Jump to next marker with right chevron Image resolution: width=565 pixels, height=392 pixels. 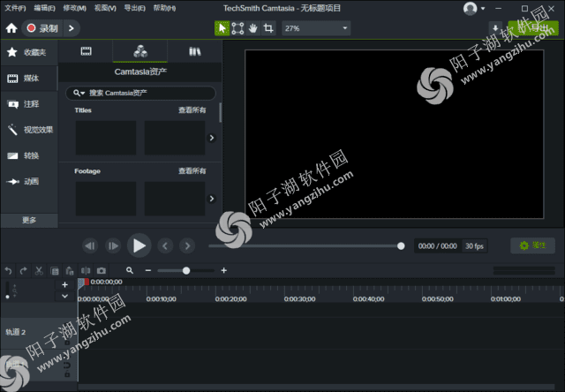187,245
